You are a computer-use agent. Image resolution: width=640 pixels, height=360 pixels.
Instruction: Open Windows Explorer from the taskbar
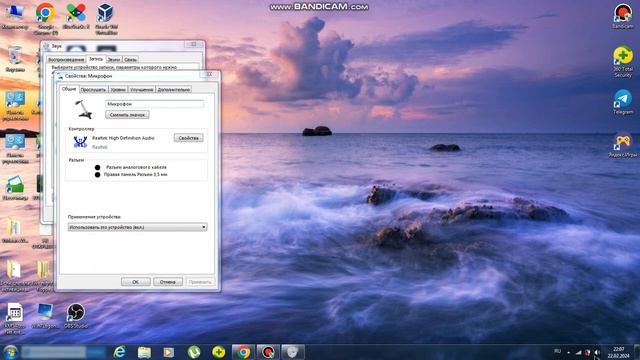click(144, 352)
